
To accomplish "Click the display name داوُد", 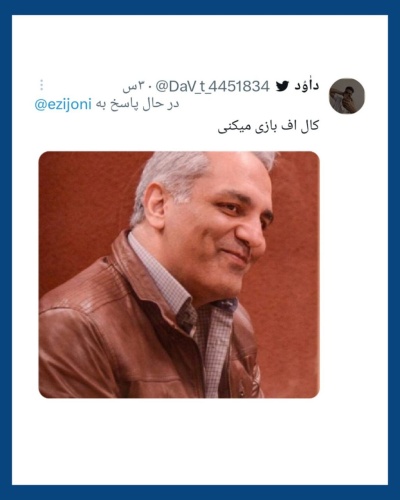I will tap(307, 86).
